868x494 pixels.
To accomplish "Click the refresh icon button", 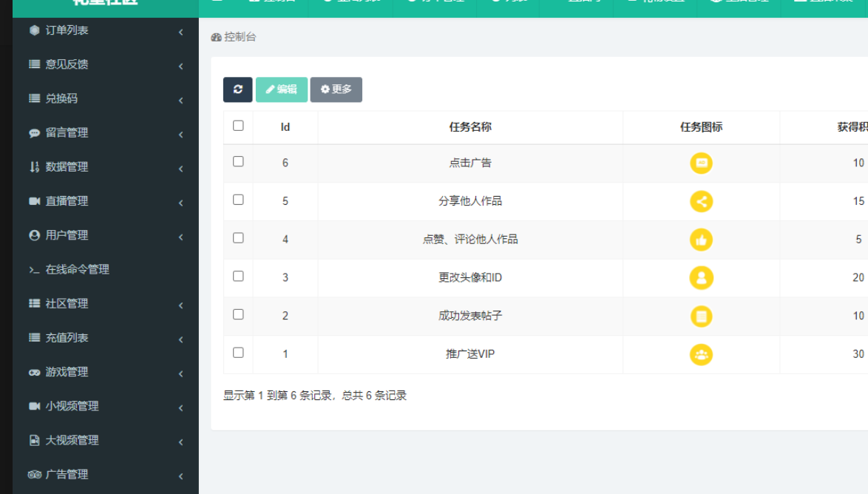I will point(237,89).
